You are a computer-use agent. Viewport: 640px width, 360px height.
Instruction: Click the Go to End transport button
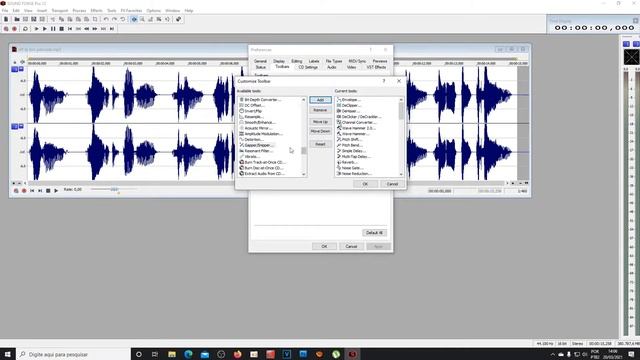pyautogui.click(x=111, y=29)
